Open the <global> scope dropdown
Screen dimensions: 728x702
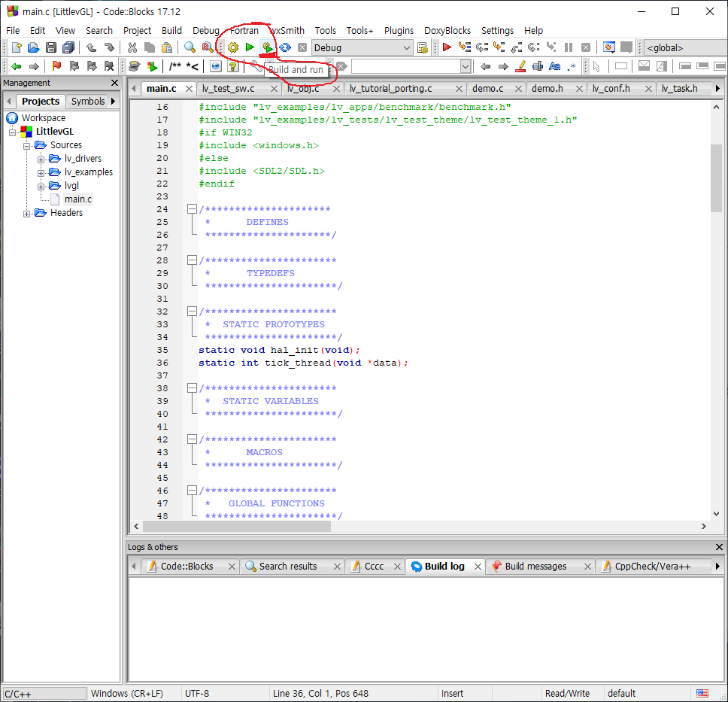pyautogui.click(x=686, y=48)
